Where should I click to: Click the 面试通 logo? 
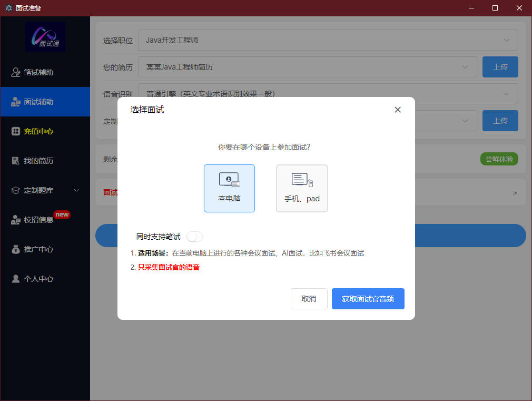pos(45,37)
